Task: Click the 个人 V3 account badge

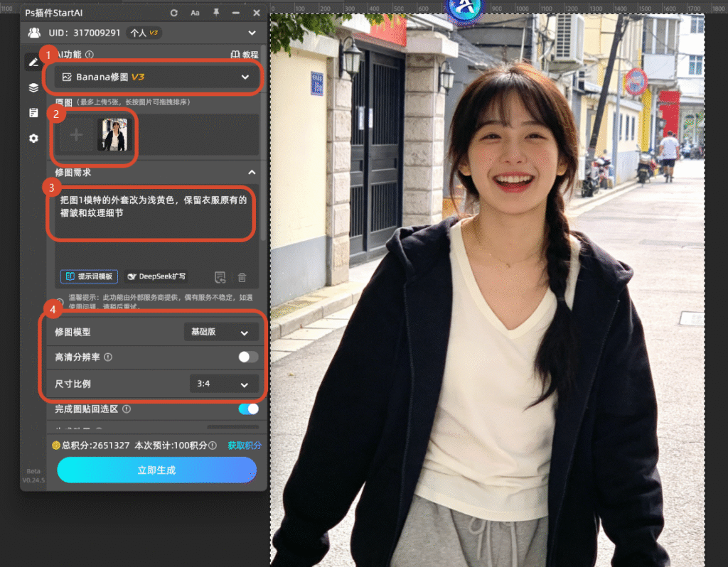Action: 144,33
